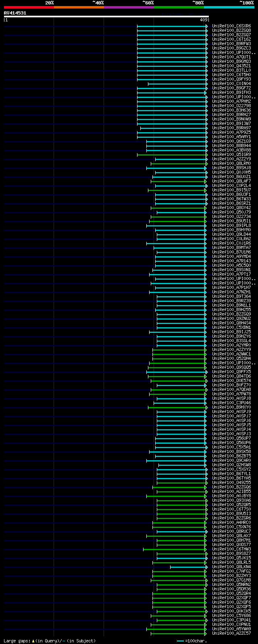Click the long green bar for UniRef100_C6THW3
Screen dimensions: 258x644
175,549
